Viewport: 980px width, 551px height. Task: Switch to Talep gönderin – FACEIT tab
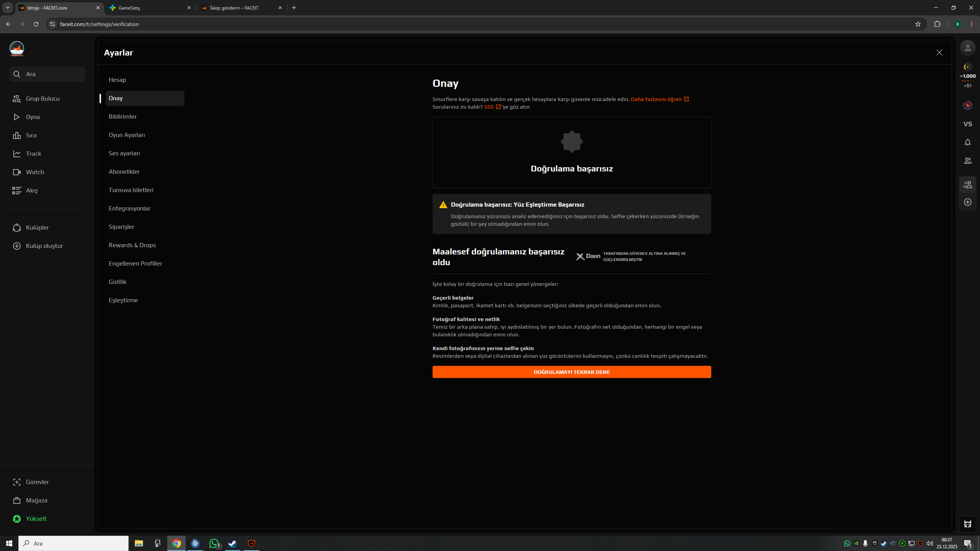pyautogui.click(x=242, y=8)
